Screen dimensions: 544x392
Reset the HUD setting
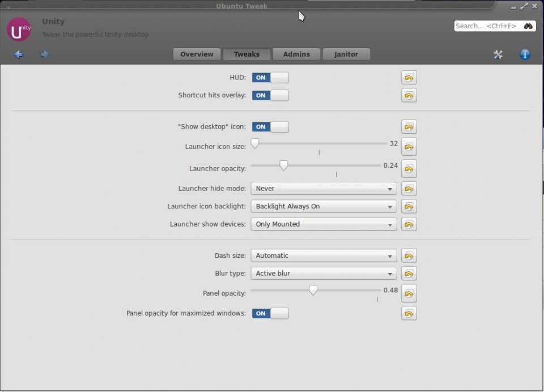tap(409, 78)
